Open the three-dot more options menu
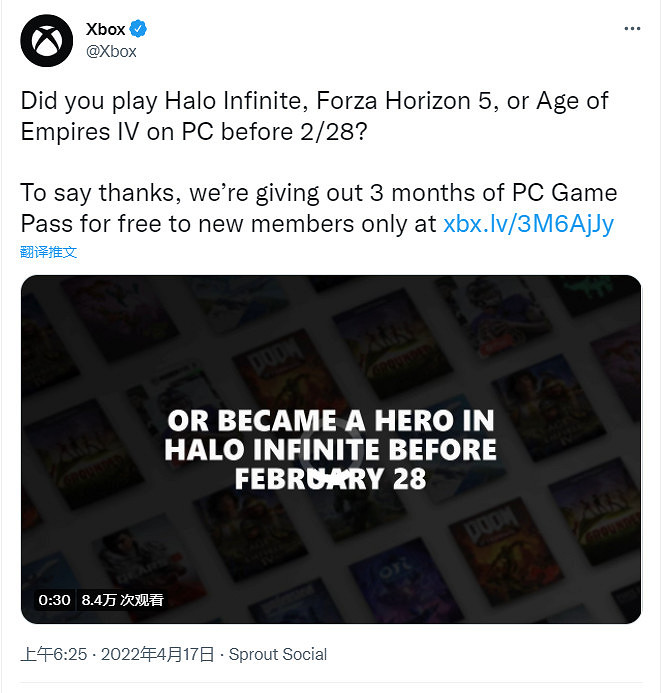This screenshot has width=662, height=693. tap(631, 29)
